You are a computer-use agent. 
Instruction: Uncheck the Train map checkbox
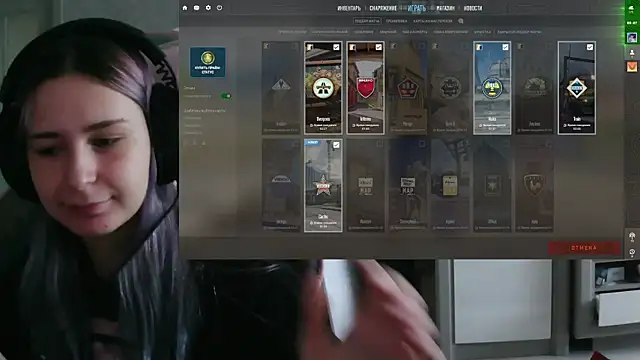point(590,47)
